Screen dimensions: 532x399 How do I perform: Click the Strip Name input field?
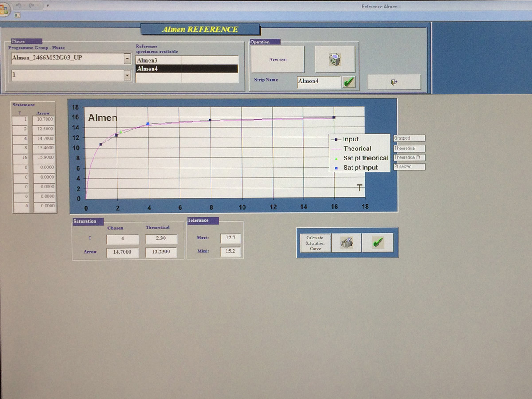[319, 82]
